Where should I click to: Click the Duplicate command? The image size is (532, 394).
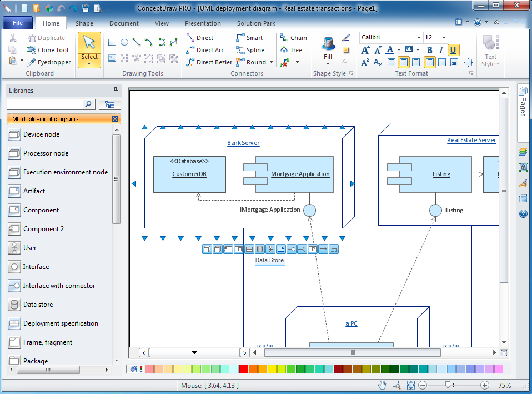coord(46,38)
